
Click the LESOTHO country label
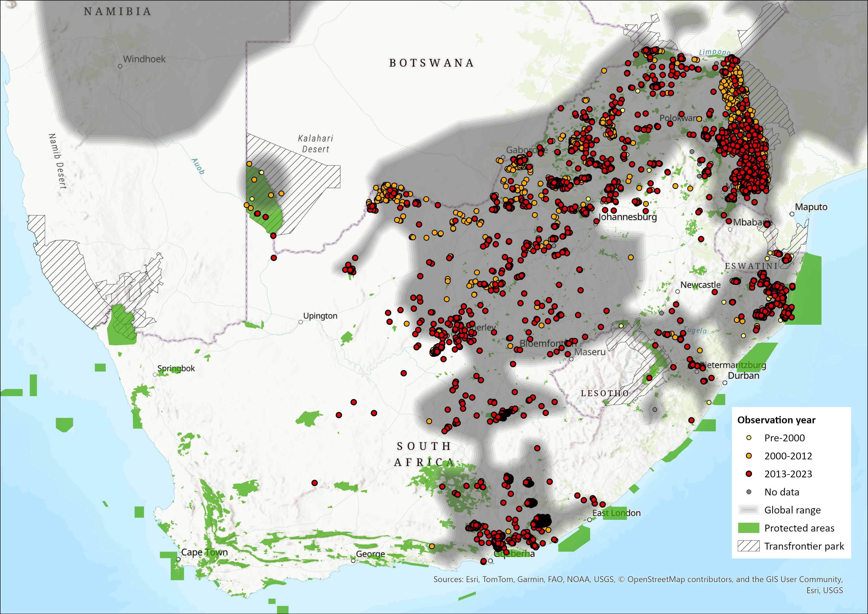(x=605, y=393)
